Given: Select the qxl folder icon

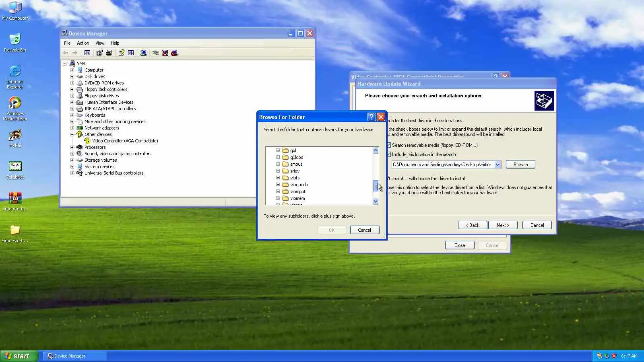Looking at the screenshot, I should tap(285, 150).
